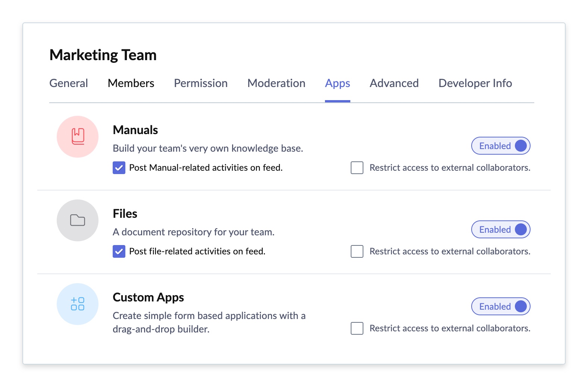Switch to the General tab
This screenshot has height=387, width=588.
pos(69,83)
